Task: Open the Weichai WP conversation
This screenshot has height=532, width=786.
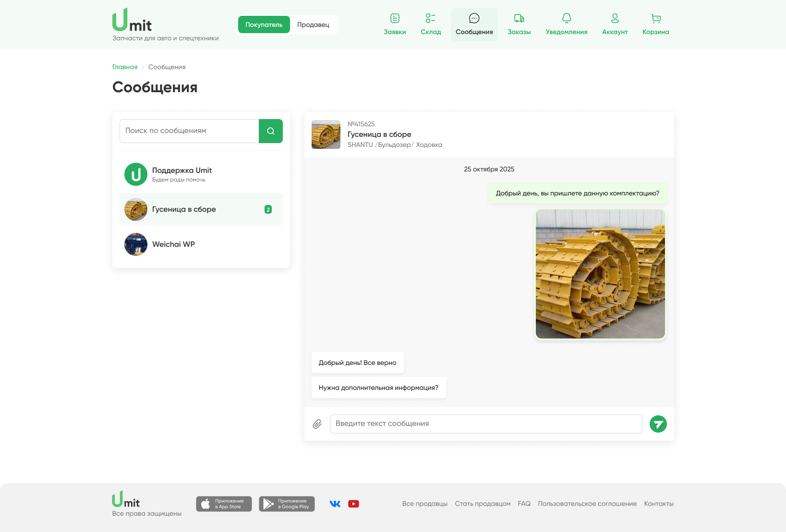Action: (201, 244)
